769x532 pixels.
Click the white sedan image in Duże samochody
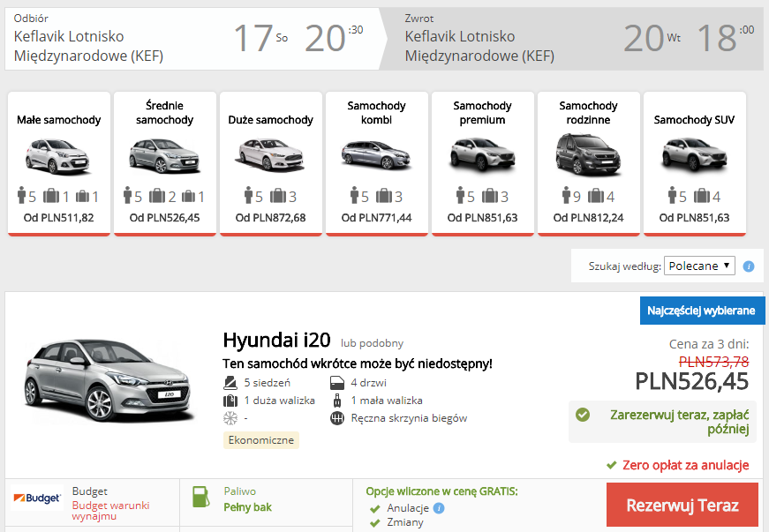pos(271,154)
